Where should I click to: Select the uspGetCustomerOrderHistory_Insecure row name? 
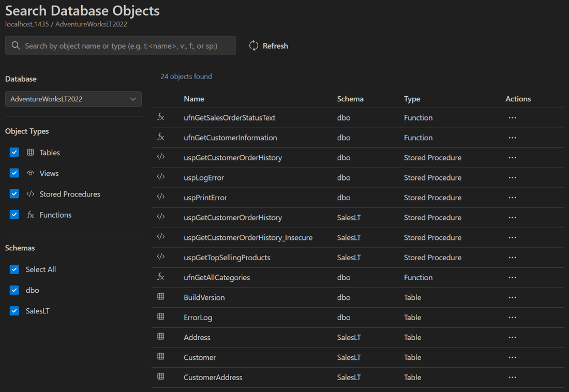coord(248,237)
